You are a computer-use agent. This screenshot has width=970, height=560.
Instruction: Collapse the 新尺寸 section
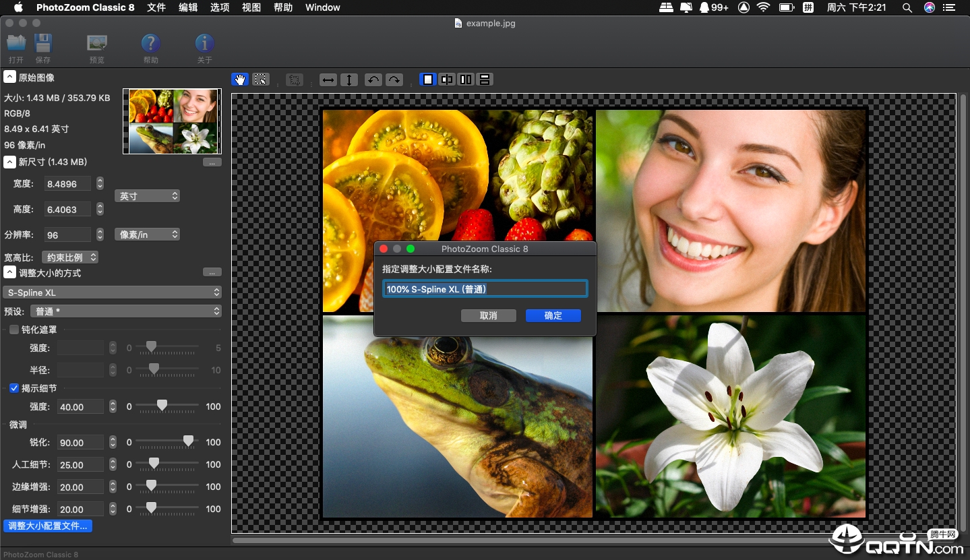pos(10,162)
